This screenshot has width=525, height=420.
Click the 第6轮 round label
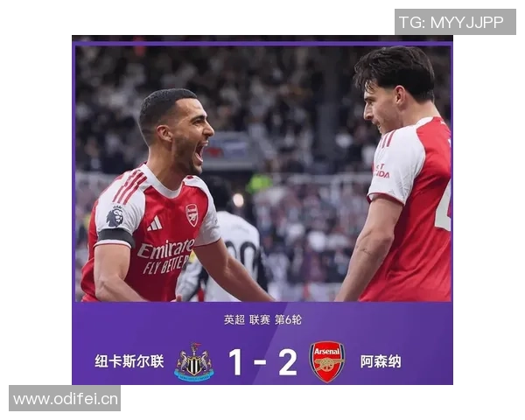pos(288,320)
